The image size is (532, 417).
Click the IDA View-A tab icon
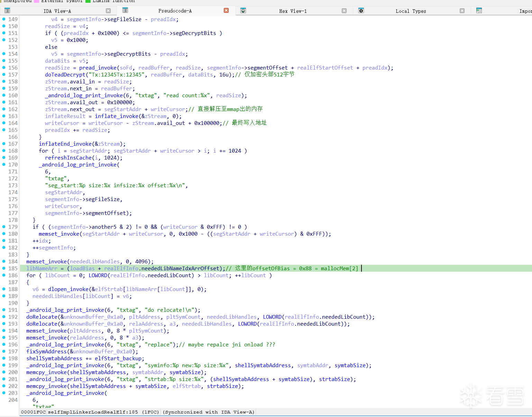[7, 11]
